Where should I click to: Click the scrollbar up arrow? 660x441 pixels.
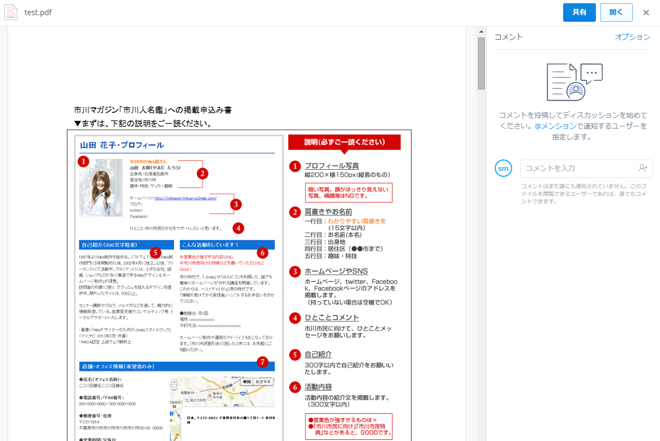481,32
